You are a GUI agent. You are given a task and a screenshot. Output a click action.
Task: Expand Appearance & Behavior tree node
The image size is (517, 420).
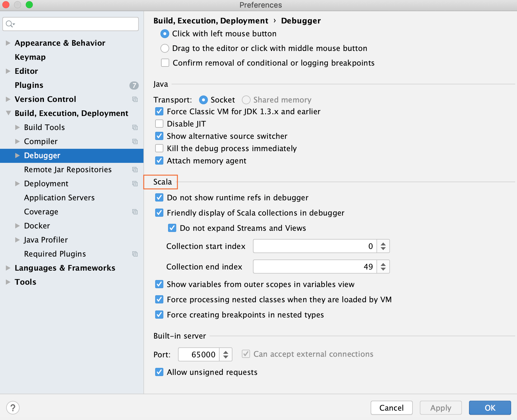8,43
